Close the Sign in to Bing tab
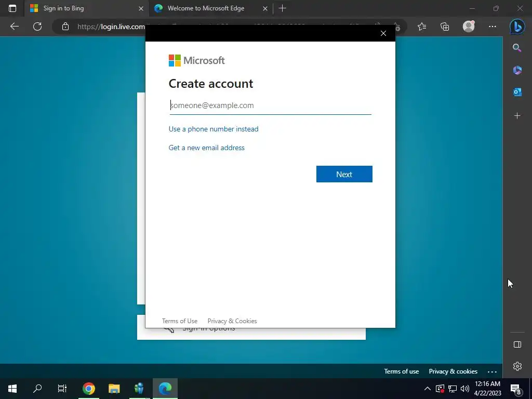The height and width of the screenshot is (399, 532). 141,8
